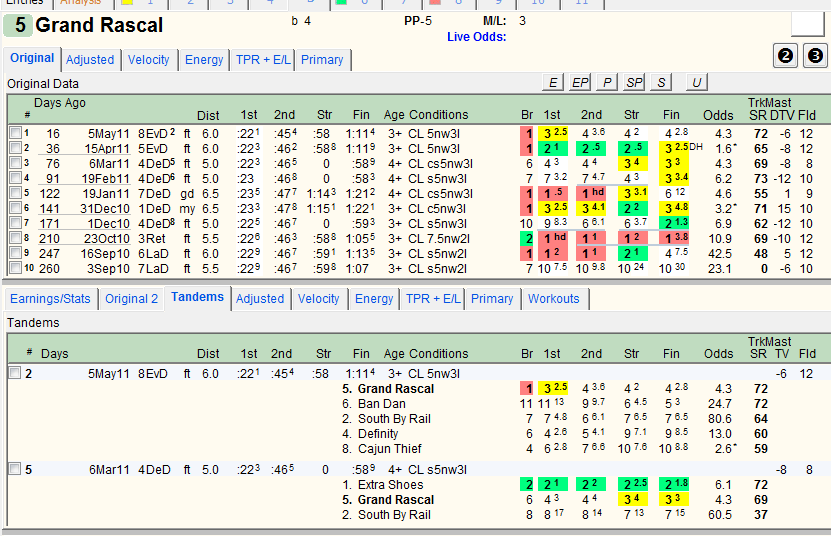Click Ban Dan in the 5May11 tandem list
The width and height of the screenshot is (831, 536).
pyautogui.click(x=382, y=404)
